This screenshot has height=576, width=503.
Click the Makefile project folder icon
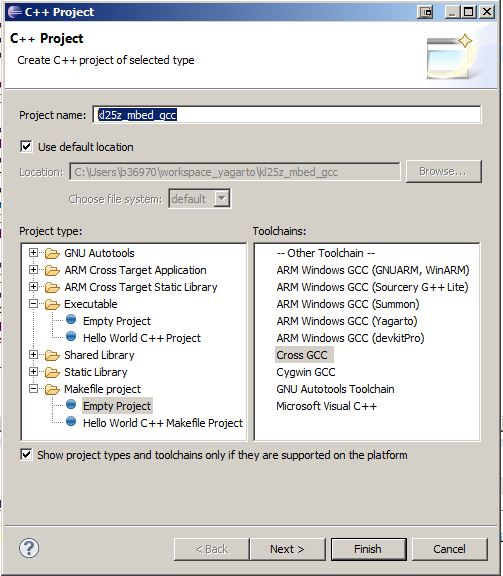pyautogui.click(x=52, y=389)
